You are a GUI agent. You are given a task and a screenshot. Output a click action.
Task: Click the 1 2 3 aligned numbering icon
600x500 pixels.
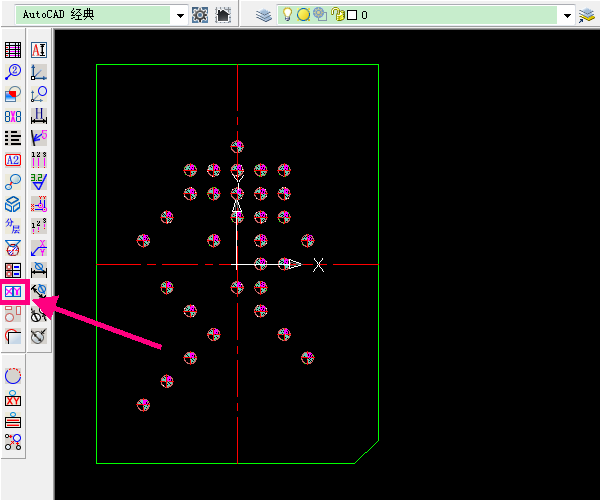click(39, 160)
